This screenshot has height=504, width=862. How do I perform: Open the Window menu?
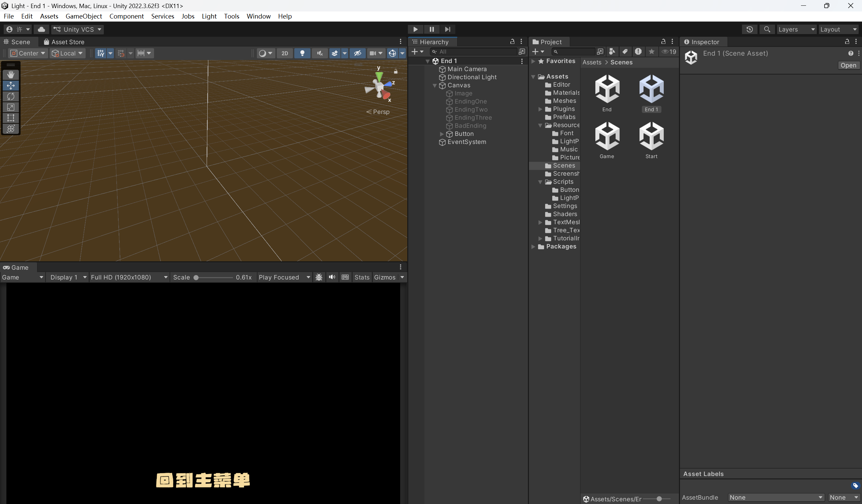(x=258, y=16)
